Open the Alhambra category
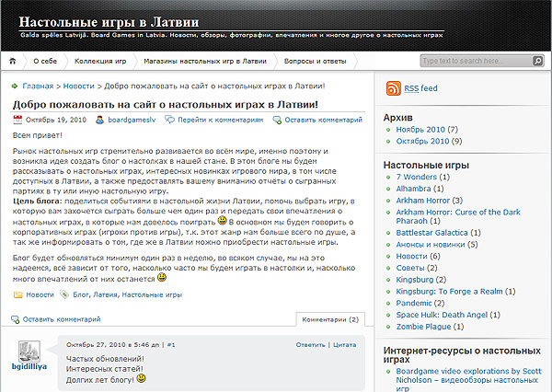 (413, 189)
